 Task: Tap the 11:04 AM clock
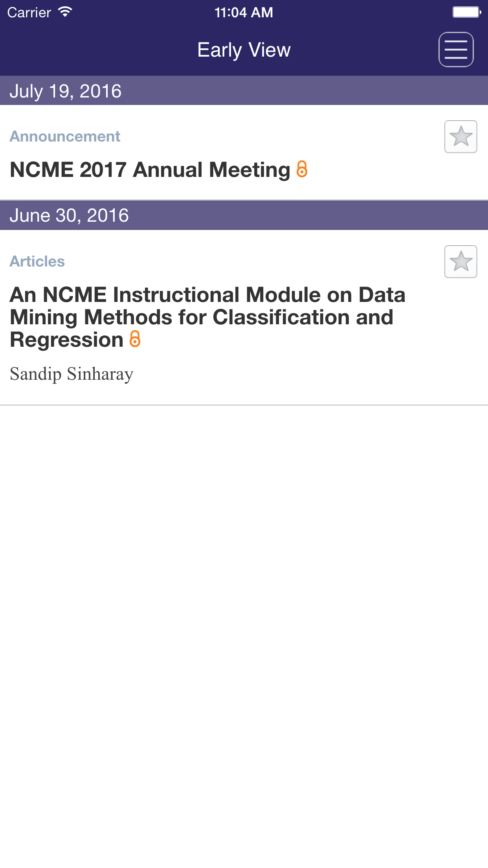[x=244, y=12]
